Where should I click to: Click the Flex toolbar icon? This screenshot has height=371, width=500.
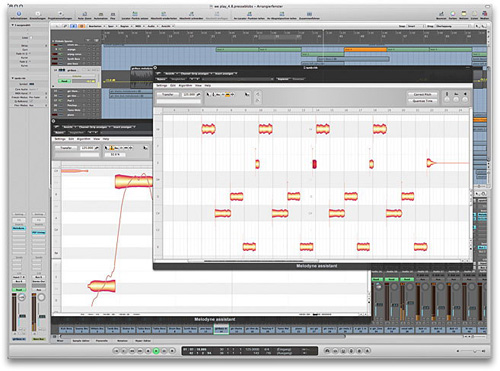pyautogui.click(x=113, y=14)
